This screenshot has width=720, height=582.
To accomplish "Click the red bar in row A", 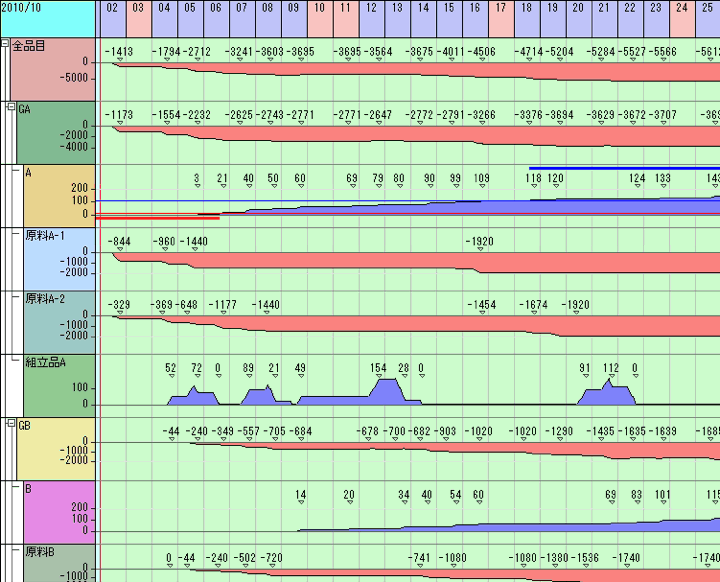I will [160, 218].
